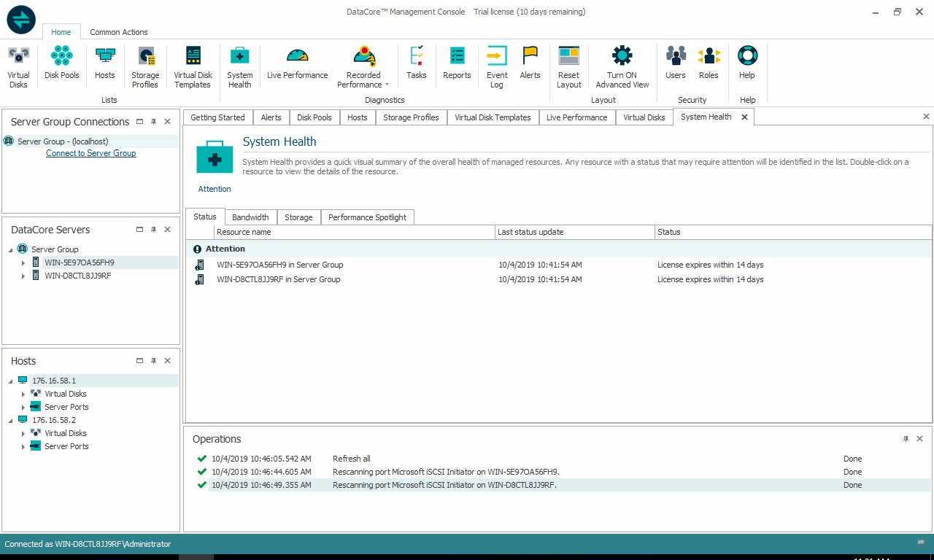
Task: Switch to the Bandwidth sub-tab
Action: [250, 217]
